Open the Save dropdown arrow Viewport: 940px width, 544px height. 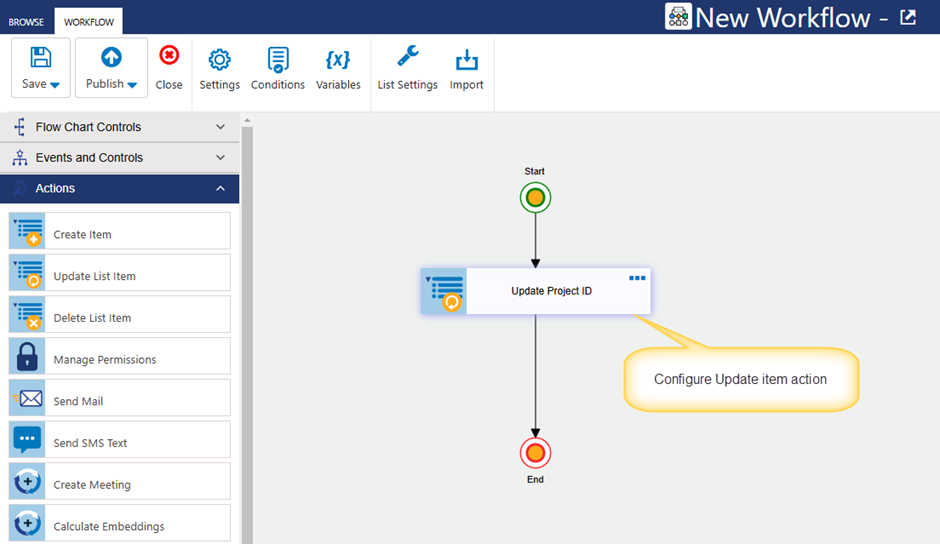55,85
